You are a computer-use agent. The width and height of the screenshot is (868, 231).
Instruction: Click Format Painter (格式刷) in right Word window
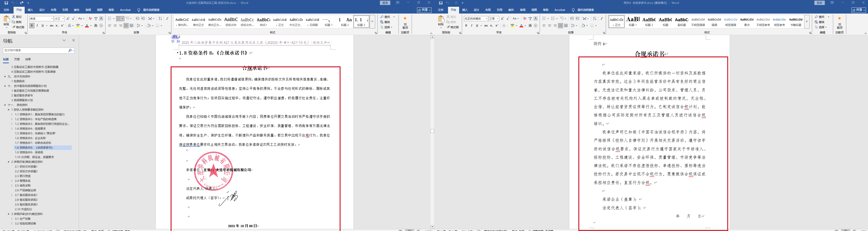pos(453,27)
